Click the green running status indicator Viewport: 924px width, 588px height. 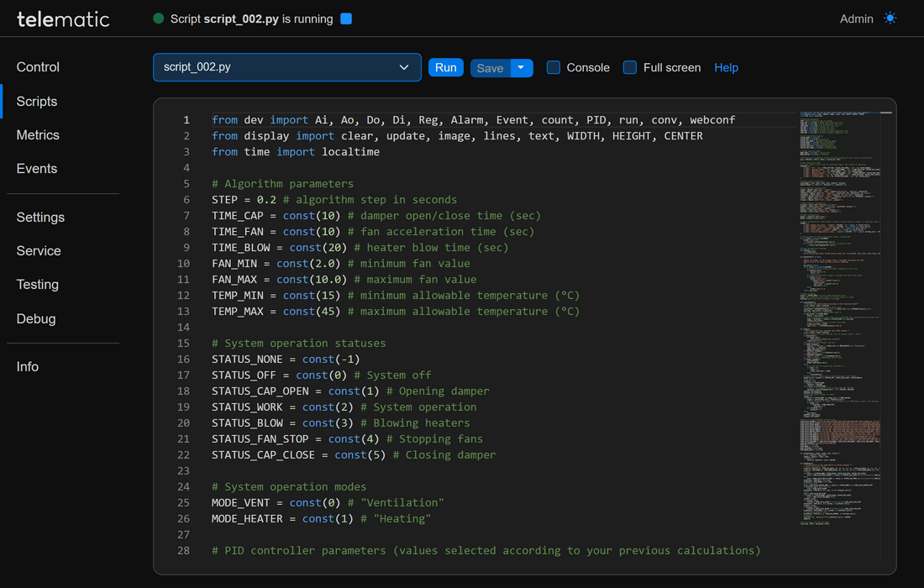158,18
